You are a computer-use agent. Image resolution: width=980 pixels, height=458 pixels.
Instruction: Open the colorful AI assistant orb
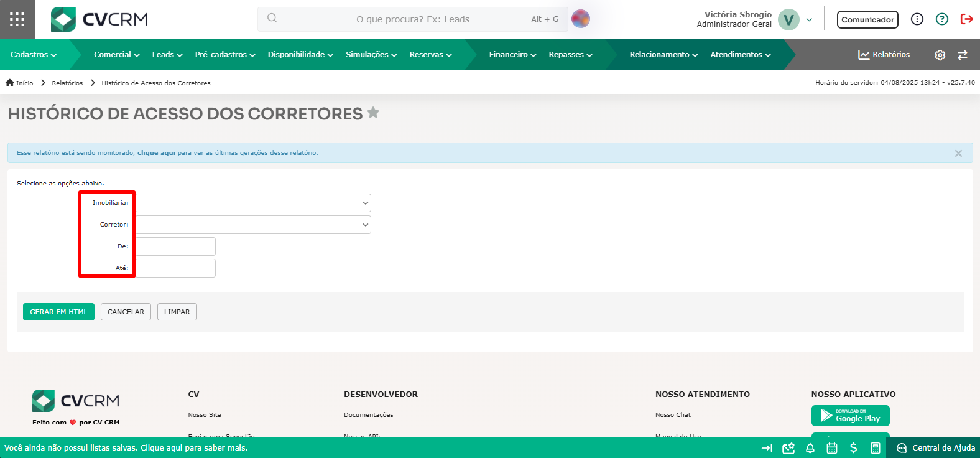(x=581, y=19)
